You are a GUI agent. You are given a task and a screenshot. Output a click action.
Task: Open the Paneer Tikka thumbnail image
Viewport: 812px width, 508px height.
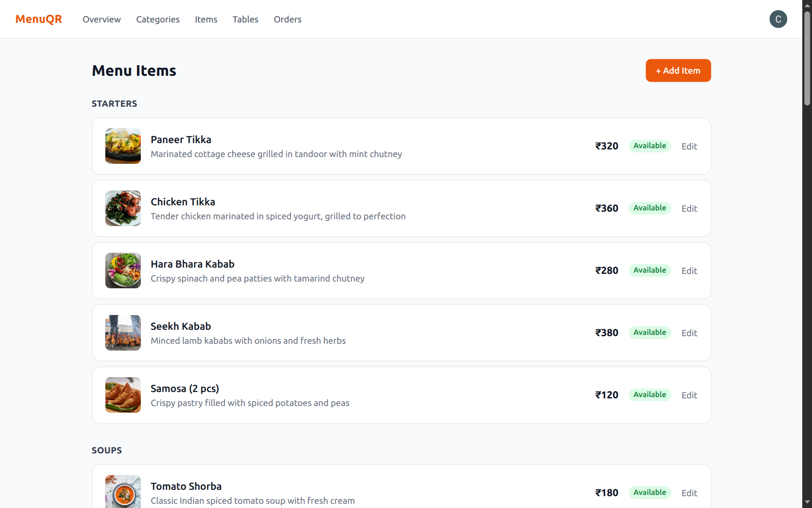[x=123, y=146]
